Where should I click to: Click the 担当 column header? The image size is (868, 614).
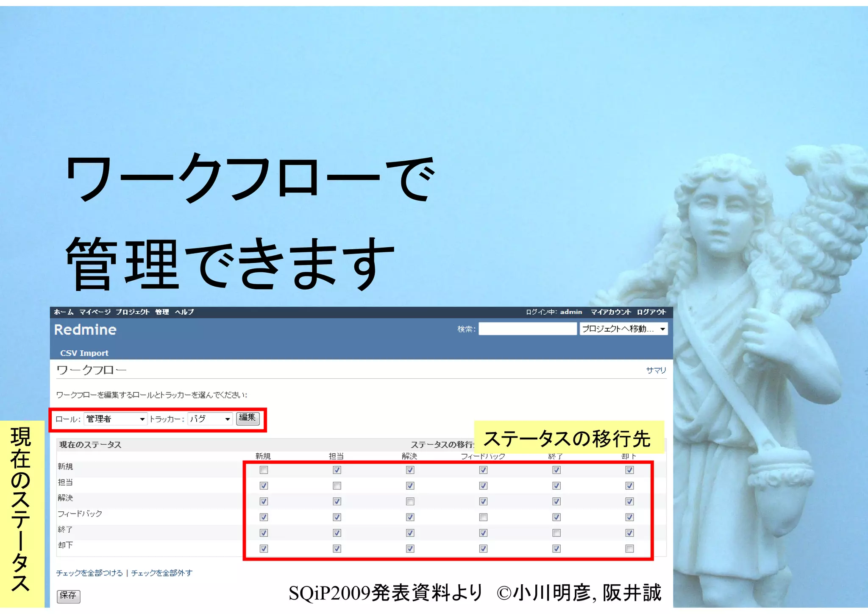(x=336, y=456)
